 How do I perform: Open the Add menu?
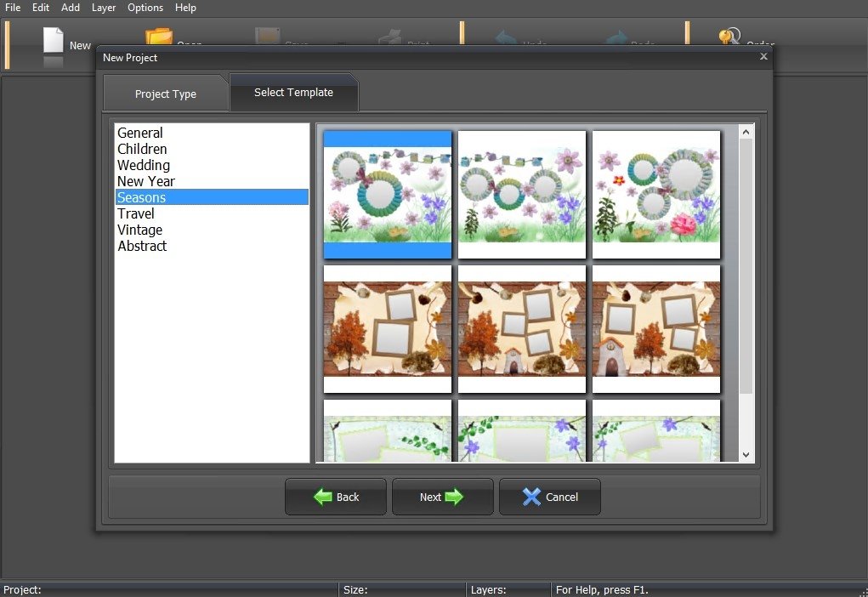click(71, 8)
